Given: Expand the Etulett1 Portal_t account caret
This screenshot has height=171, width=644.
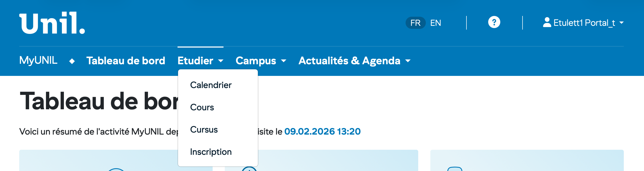Looking at the screenshot, I should [622, 23].
